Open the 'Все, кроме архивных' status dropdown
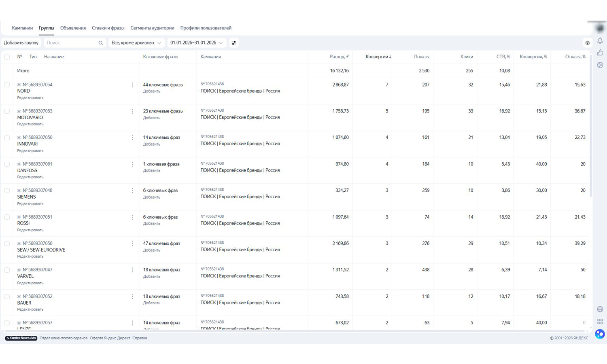607x364 pixels. tap(136, 43)
